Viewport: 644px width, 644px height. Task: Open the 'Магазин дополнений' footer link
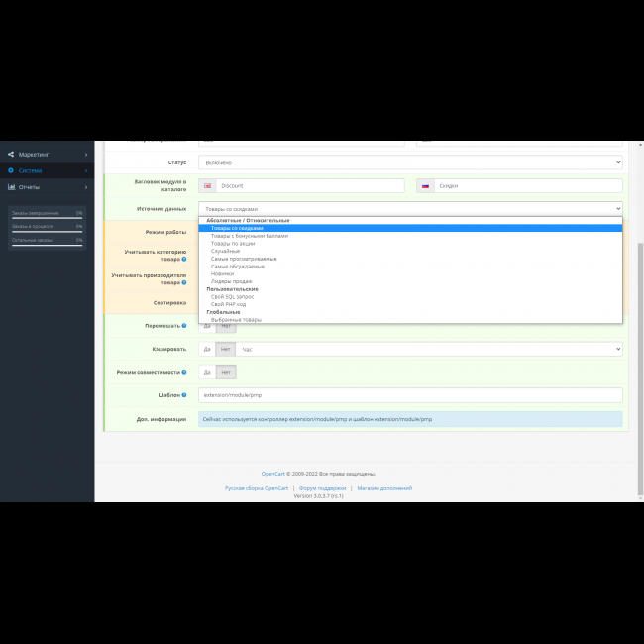[x=384, y=488]
